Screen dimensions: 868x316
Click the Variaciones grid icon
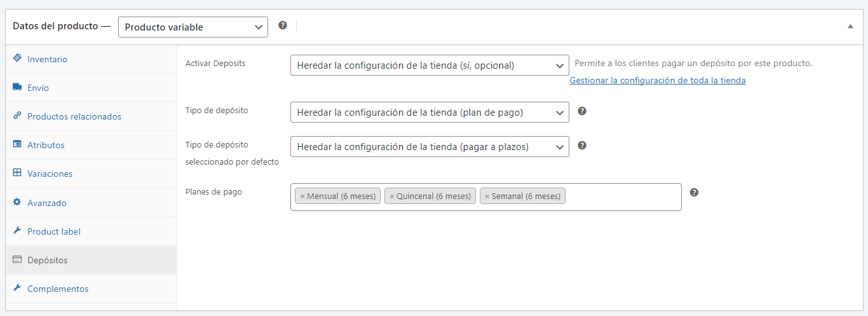(17, 174)
